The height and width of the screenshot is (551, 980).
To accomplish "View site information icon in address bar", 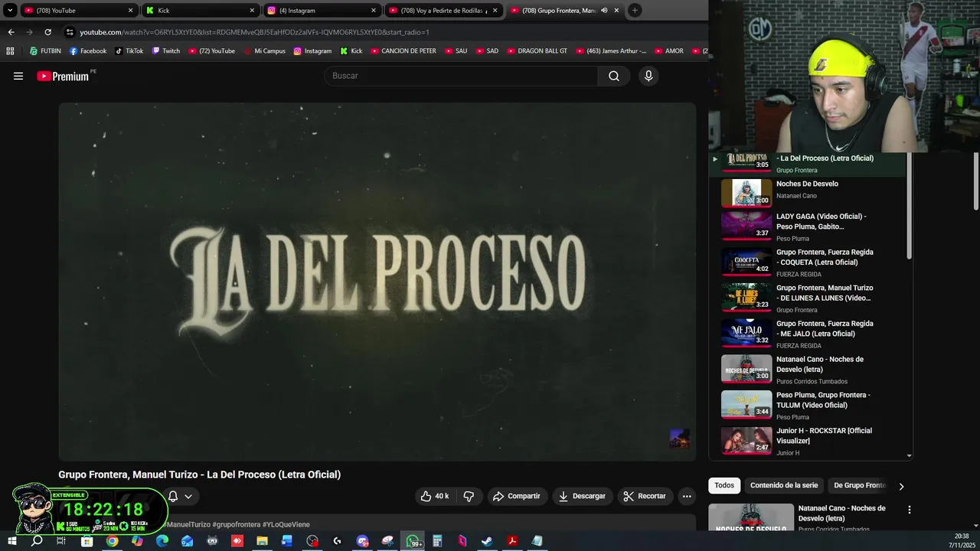I will 70,32.
